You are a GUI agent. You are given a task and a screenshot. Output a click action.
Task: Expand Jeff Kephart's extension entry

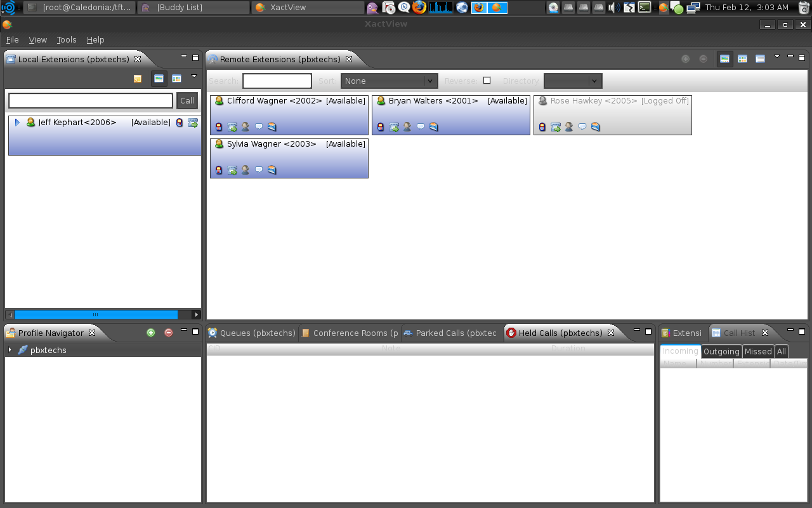16,123
